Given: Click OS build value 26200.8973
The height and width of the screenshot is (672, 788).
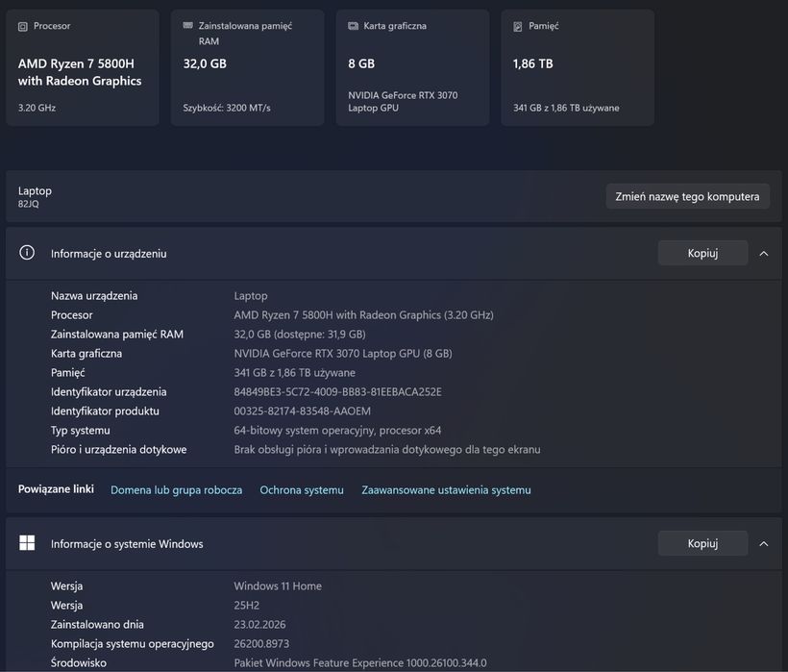Looking at the screenshot, I should pyautogui.click(x=261, y=644).
